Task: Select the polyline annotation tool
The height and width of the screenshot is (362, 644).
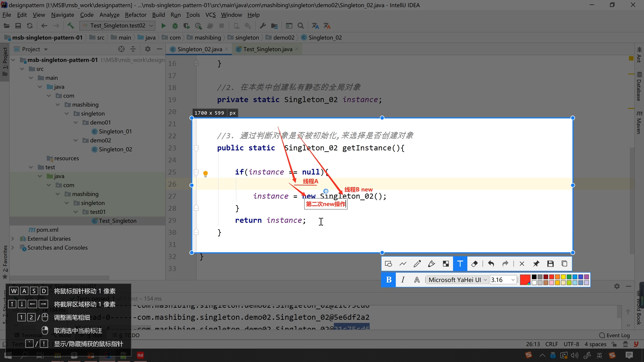Action: (403, 264)
